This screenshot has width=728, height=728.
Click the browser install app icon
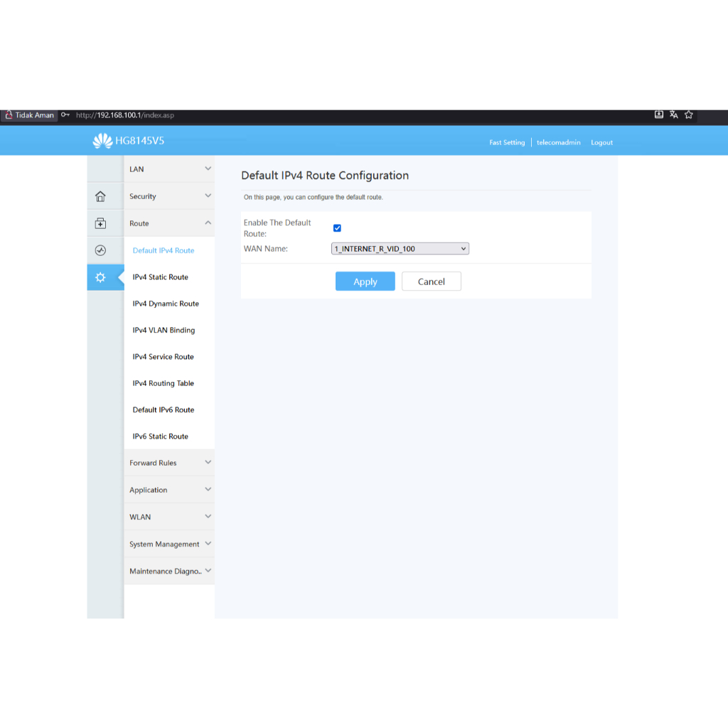pos(659,114)
